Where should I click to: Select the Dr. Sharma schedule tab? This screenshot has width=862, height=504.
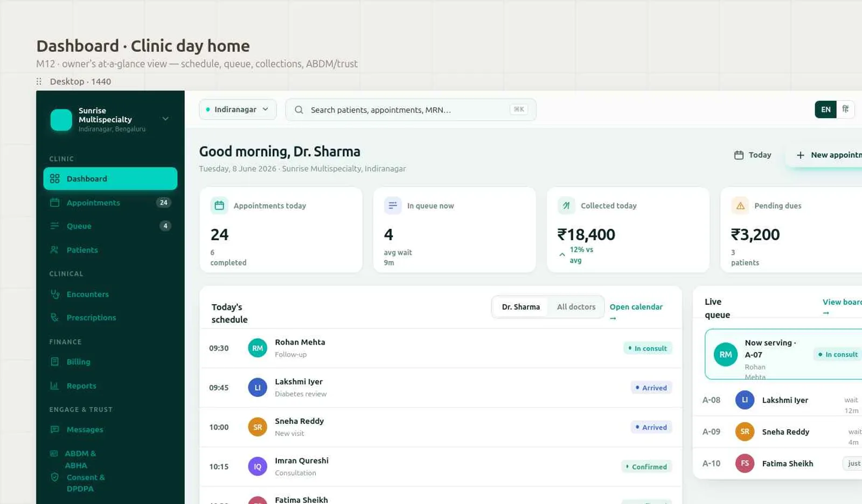[x=520, y=307]
